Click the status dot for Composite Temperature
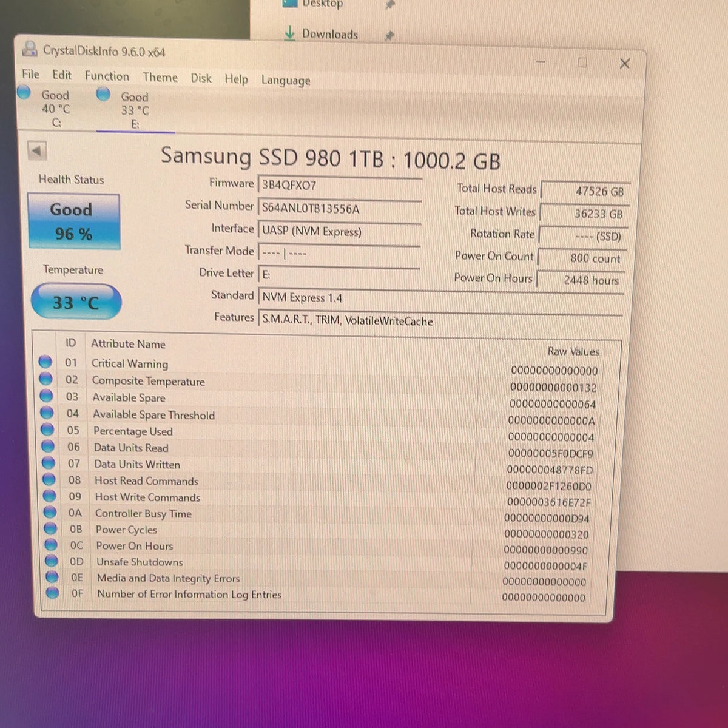The width and height of the screenshot is (728, 728). (46, 379)
